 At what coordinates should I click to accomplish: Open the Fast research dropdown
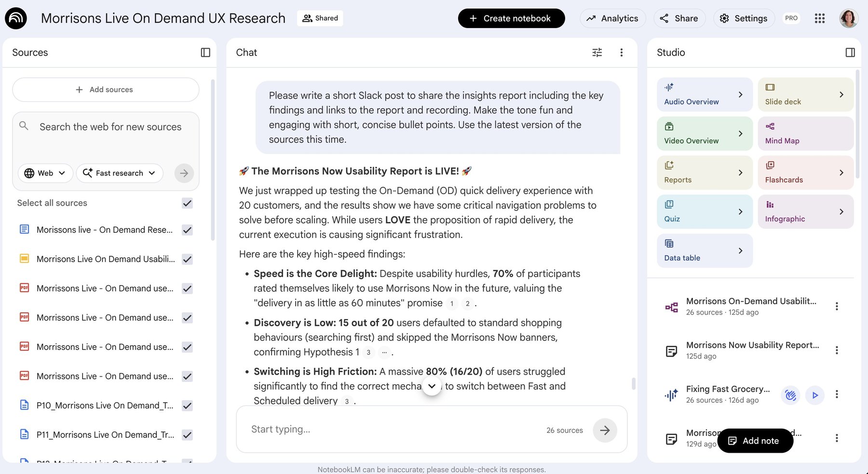[120, 173]
